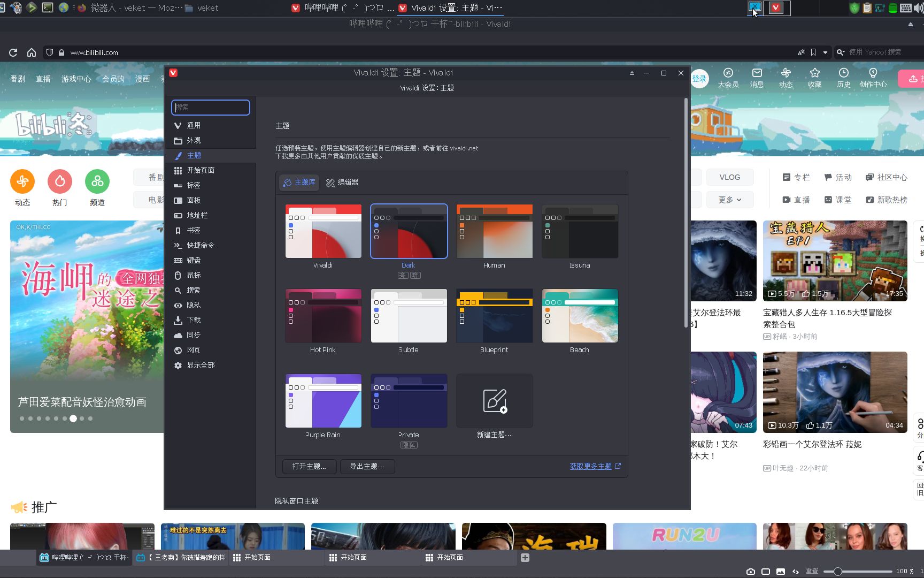Viewport: 924px width, 578px height.
Task: Expand the 更多 dropdown on bilibili
Action: point(730,200)
